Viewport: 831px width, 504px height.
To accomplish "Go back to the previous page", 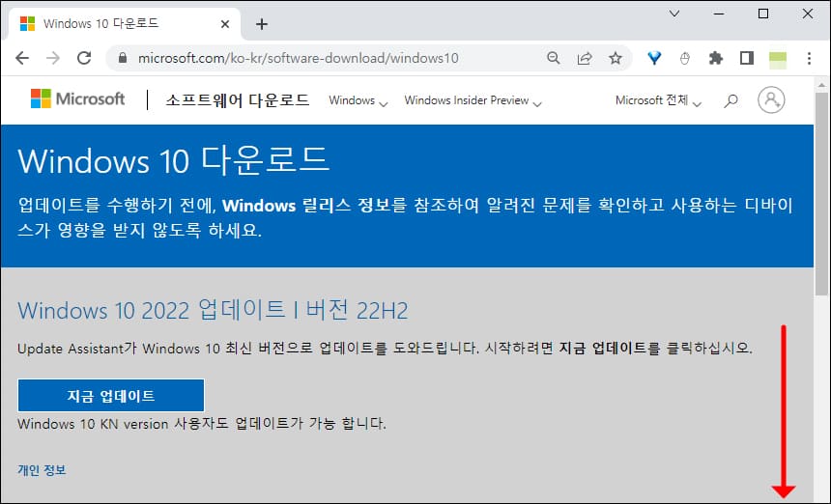I will (22, 58).
